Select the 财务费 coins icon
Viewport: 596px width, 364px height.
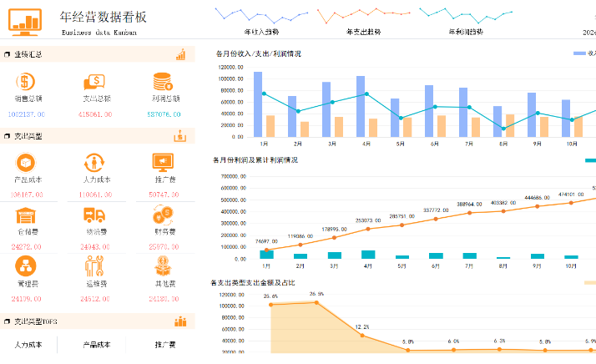tap(163, 215)
